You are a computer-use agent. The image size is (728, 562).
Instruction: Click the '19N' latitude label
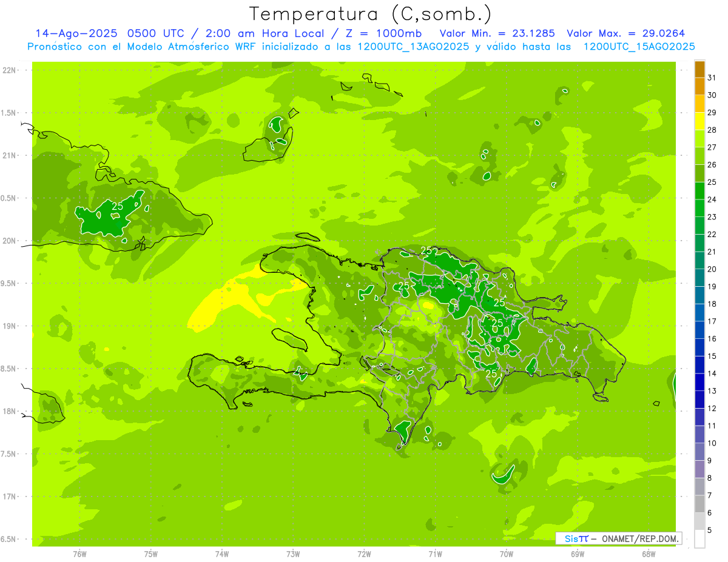(10, 326)
